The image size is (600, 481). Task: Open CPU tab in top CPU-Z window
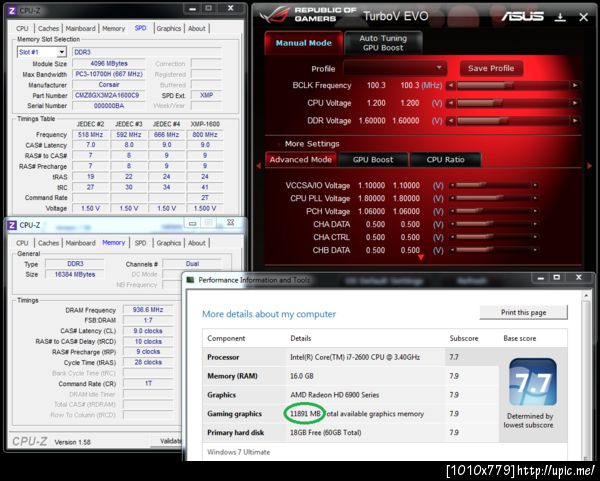pos(22,28)
